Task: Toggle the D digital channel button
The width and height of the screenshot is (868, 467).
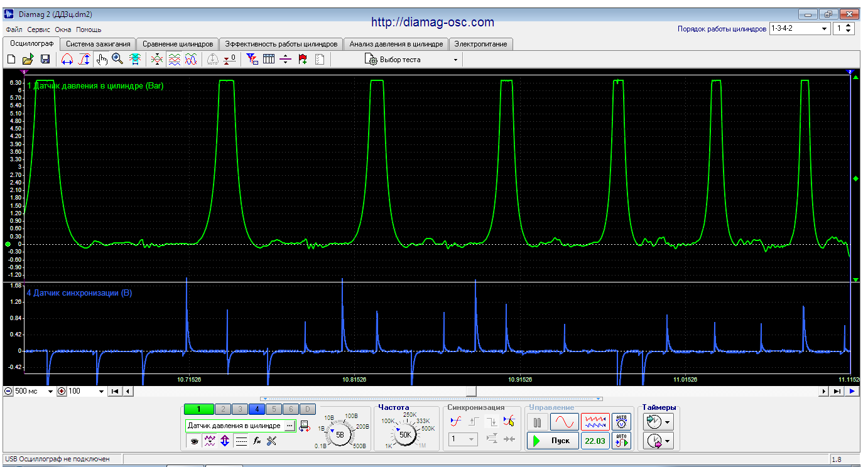Action: (307, 409)
